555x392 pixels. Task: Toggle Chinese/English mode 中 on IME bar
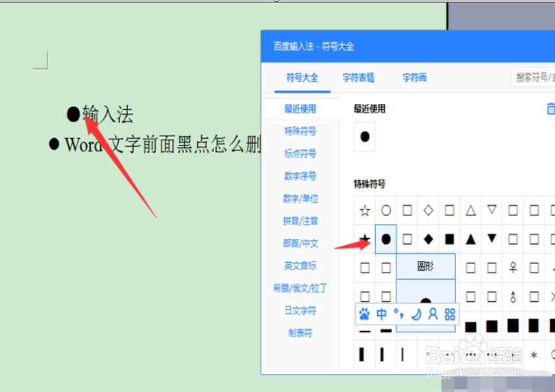click(382, 314)
